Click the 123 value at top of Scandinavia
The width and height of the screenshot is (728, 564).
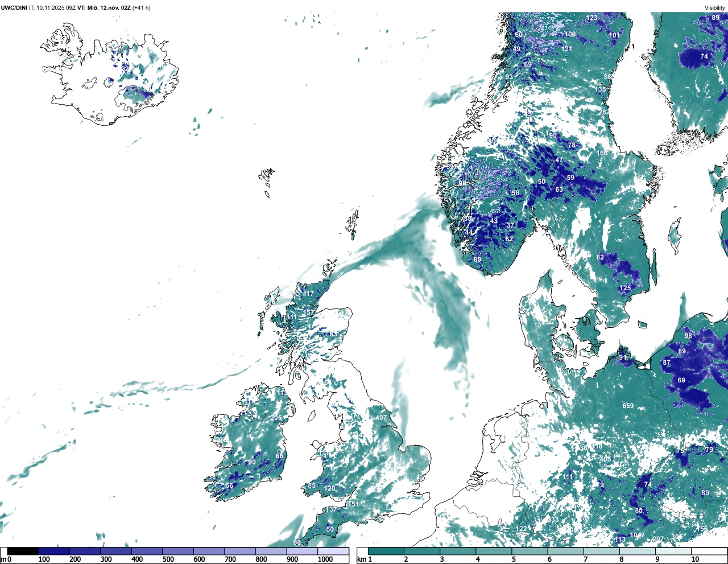(592, 18)
